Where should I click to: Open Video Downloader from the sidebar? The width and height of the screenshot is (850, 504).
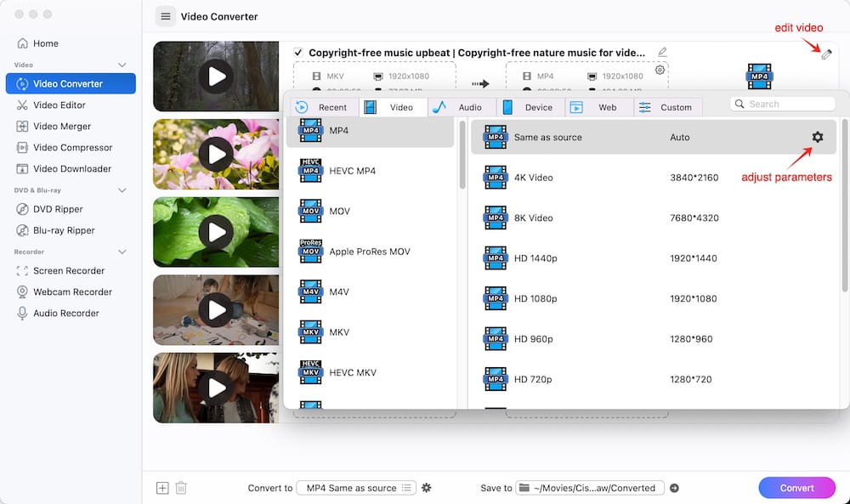click(64, 168)
